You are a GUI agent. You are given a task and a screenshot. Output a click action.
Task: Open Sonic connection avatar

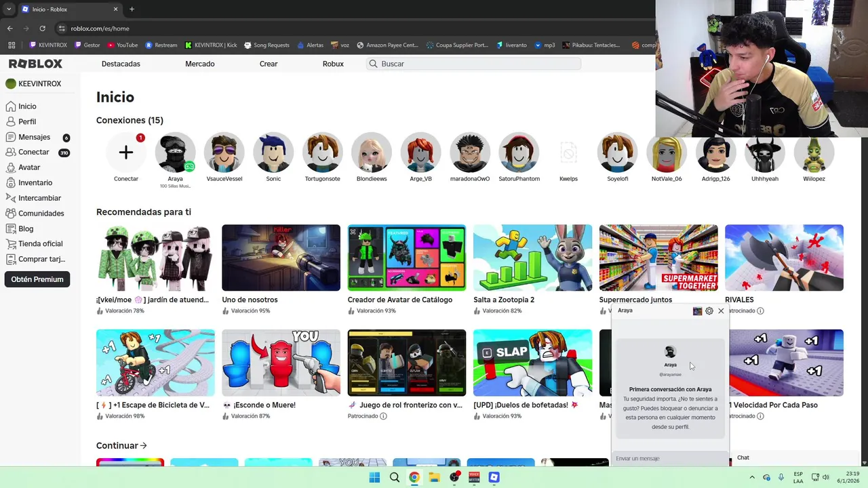click(273, 152)
